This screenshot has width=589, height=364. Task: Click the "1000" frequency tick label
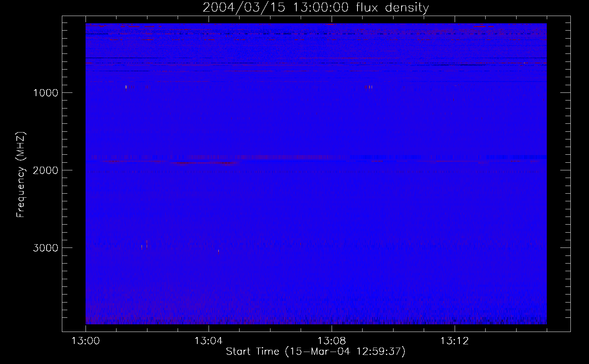click(x=46, y=92)
